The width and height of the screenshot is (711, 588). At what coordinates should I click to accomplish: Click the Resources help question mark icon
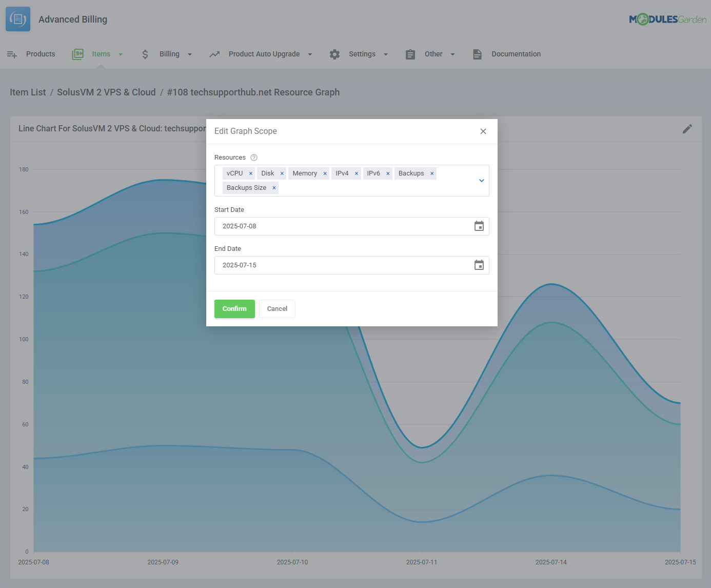click(254, 158)
